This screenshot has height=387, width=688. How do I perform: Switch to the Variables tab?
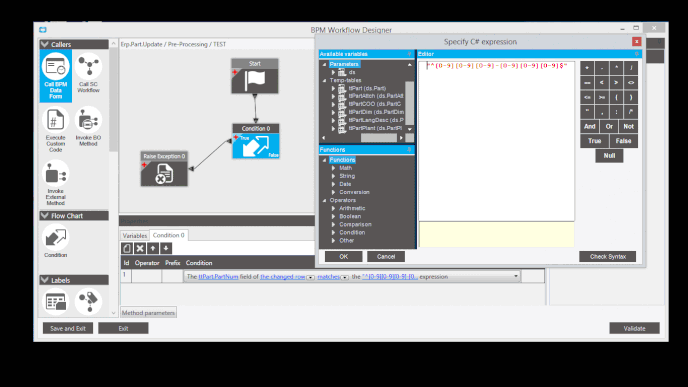coord(134,236)
